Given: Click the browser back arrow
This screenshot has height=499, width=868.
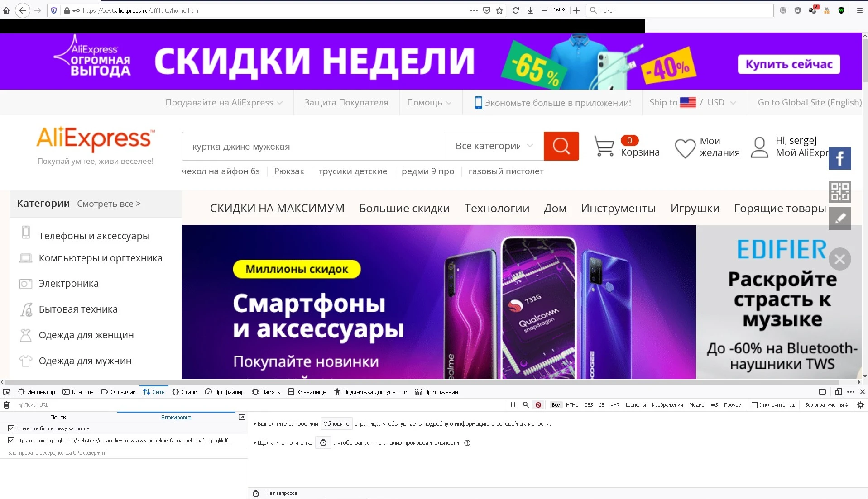Looking at the screenshot, I should (x=23, y=10).
